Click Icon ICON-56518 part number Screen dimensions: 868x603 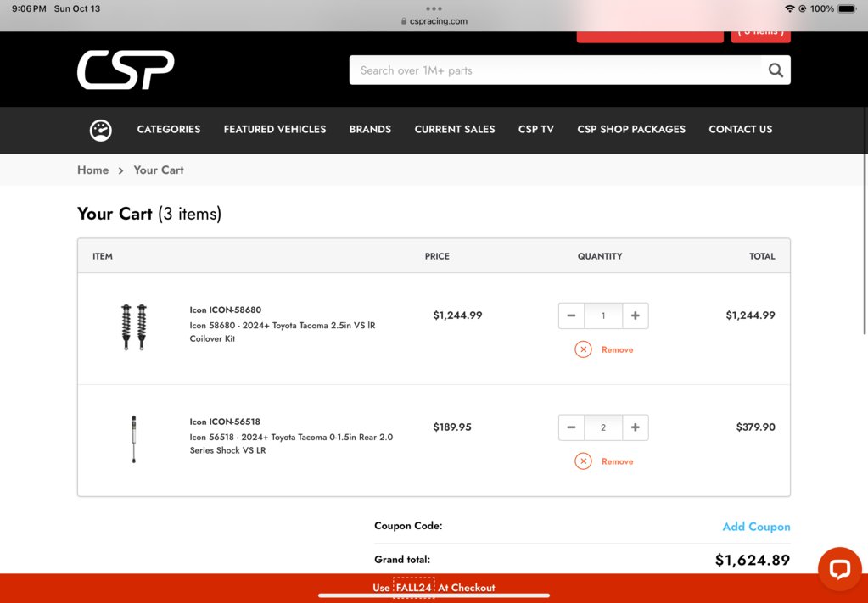(225, 422)
